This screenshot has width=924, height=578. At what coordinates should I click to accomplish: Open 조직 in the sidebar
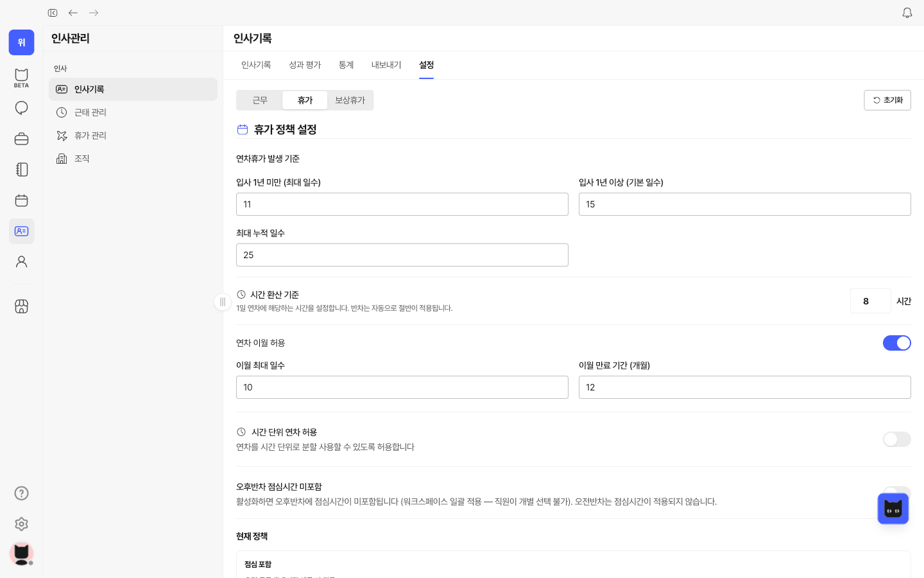point(133,159)
